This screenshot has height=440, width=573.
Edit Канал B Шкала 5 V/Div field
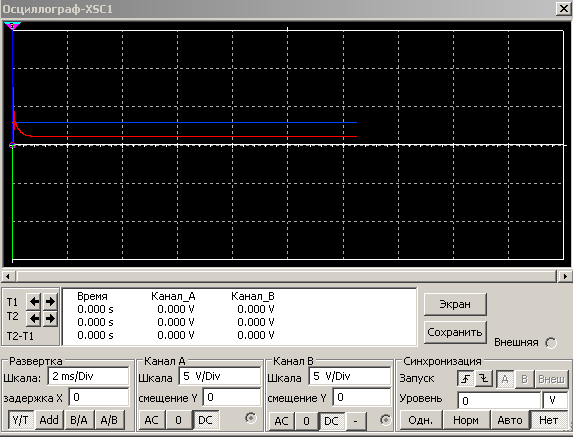pos(350,376)
